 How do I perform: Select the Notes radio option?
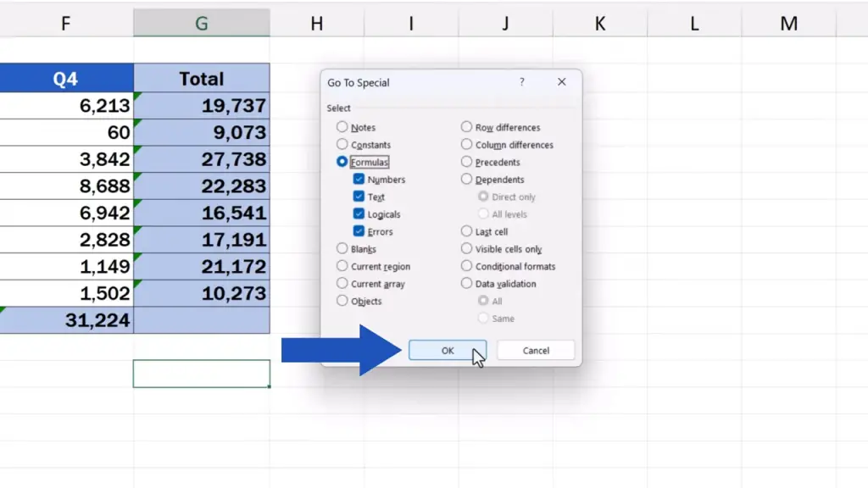[x=342, y=127]
